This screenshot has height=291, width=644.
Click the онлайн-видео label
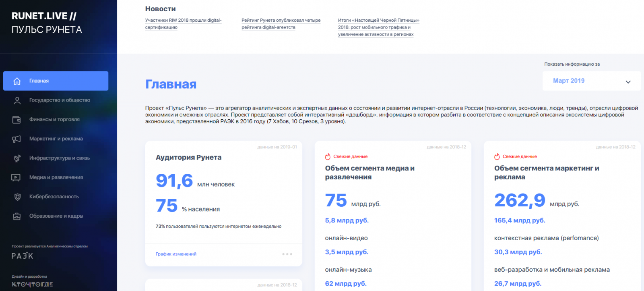[346, 238]
